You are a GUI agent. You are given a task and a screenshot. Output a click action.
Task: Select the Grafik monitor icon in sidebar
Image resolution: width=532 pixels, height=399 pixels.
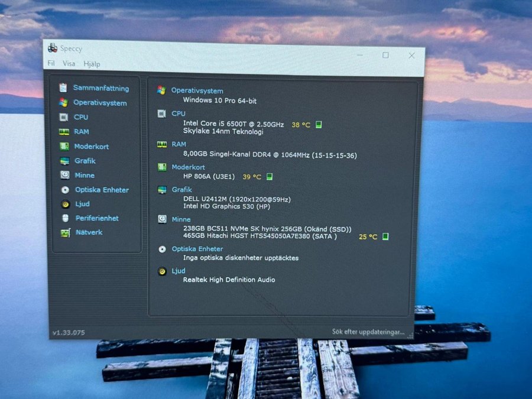64,161
